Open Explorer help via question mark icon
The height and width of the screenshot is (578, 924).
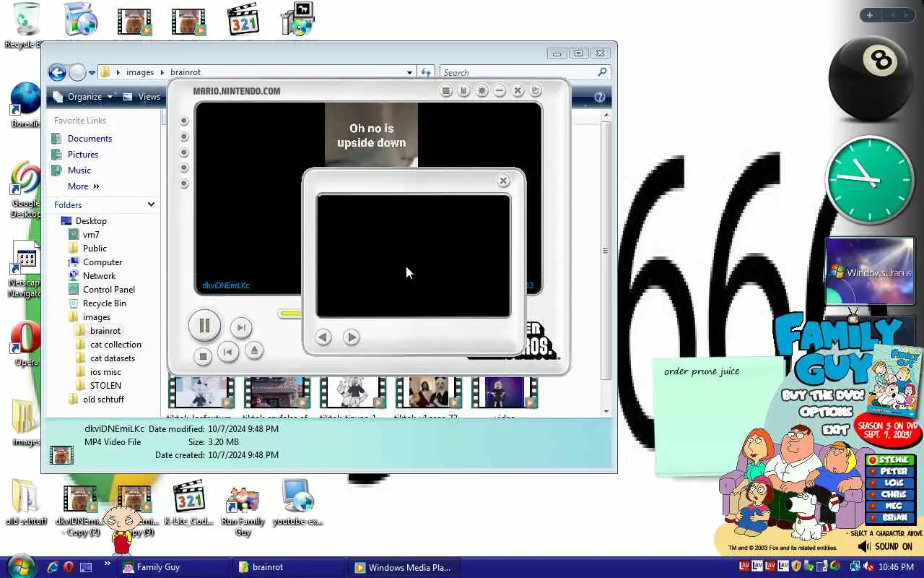pos(599,97)
